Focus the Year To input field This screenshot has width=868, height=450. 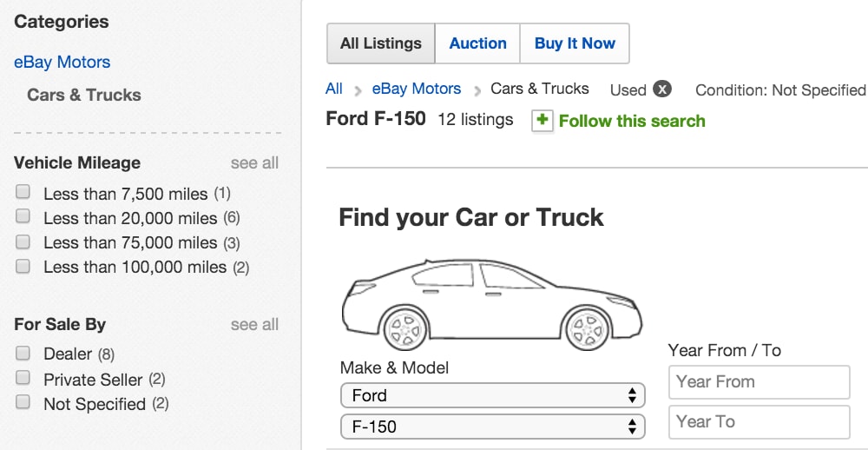[x=759, y=421]
